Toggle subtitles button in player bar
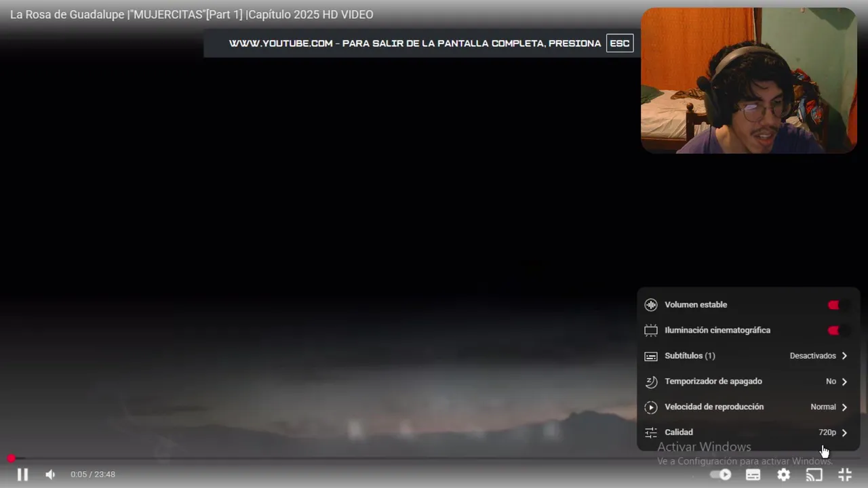The image size is (868, 488). (x=753, y=474)
